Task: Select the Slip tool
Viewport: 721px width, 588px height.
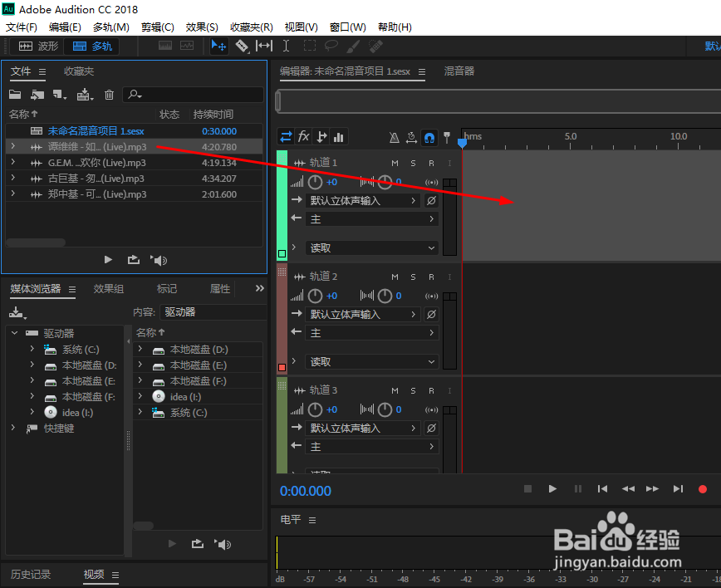Action: click(x=264, y=46)
